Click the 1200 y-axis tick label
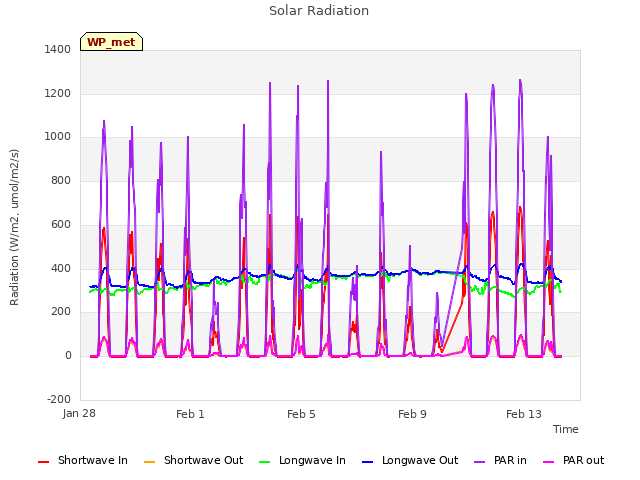The height and width of the screenshot is (480, 640). [58, 93]
